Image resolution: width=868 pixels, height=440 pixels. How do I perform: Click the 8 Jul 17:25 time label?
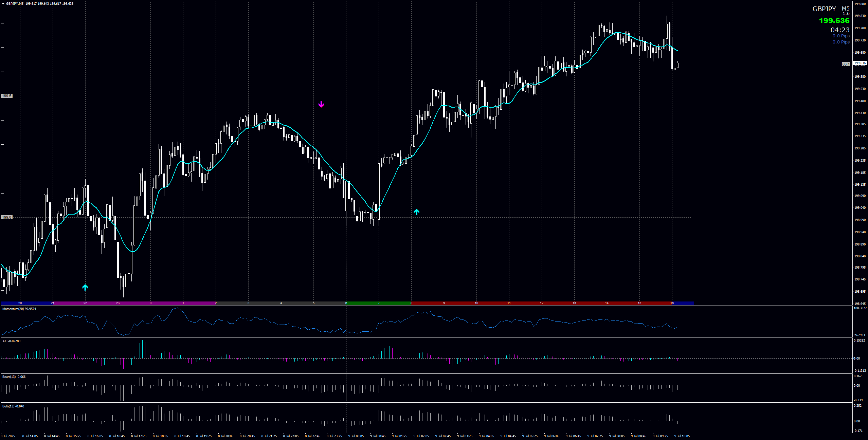pyautogui.click(x=139, y=436)
